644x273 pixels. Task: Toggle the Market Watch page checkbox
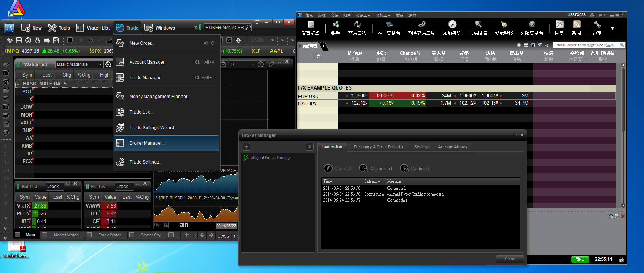[x=44, y=235]
